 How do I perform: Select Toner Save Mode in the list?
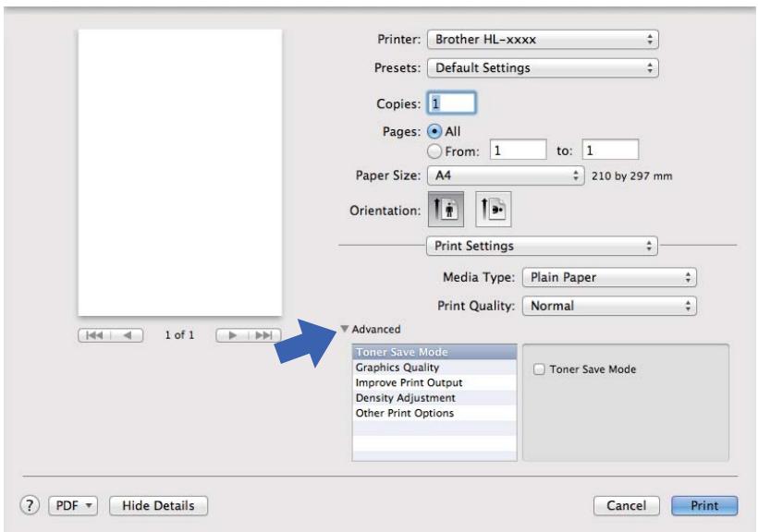[434, 352]
